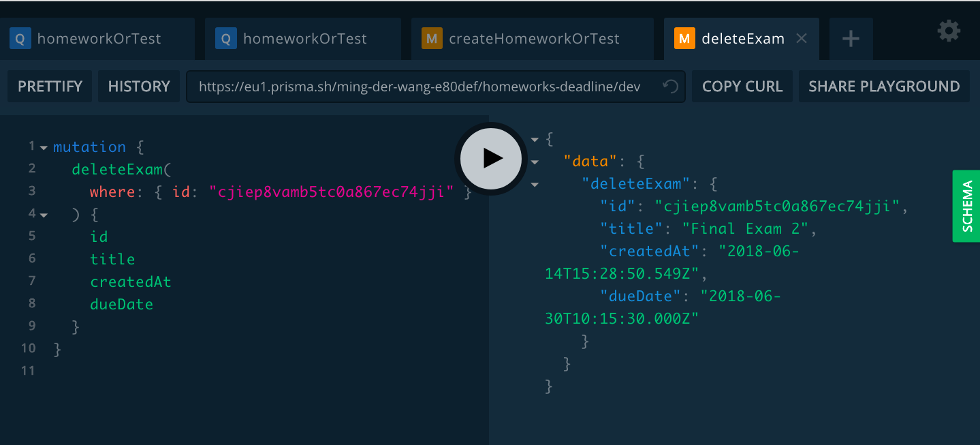Add a new playground tab
980x445 pixels.
pos(851,39)
